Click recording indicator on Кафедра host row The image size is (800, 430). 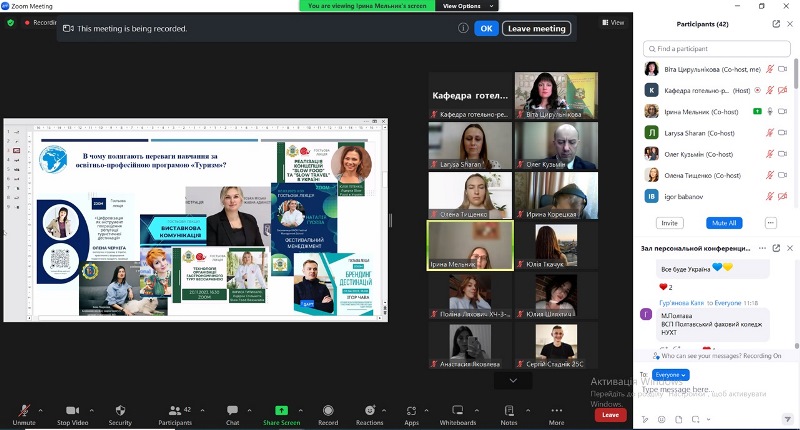[758, 90]
